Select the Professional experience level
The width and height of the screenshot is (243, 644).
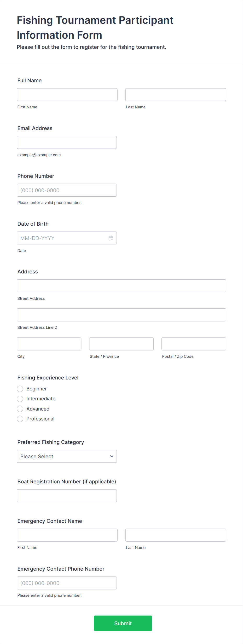[20, 419]
